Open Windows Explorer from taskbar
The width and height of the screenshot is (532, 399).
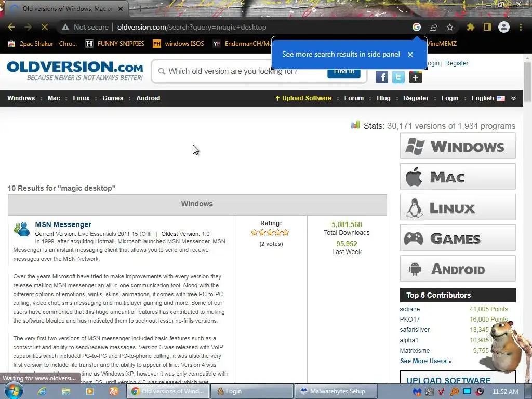[x=66, y=391]
